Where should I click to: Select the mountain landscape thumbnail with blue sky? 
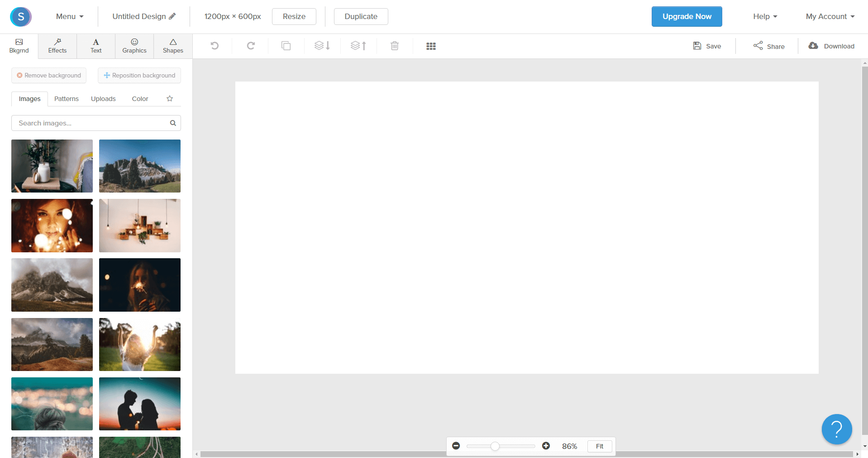click(140, 166)
